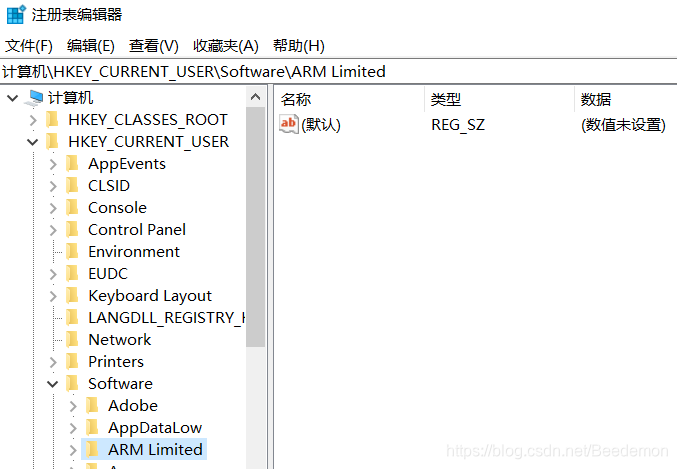Screen dimensions: 677x469
Task: Click the (默认) value string icon
Action: (288, 124)
